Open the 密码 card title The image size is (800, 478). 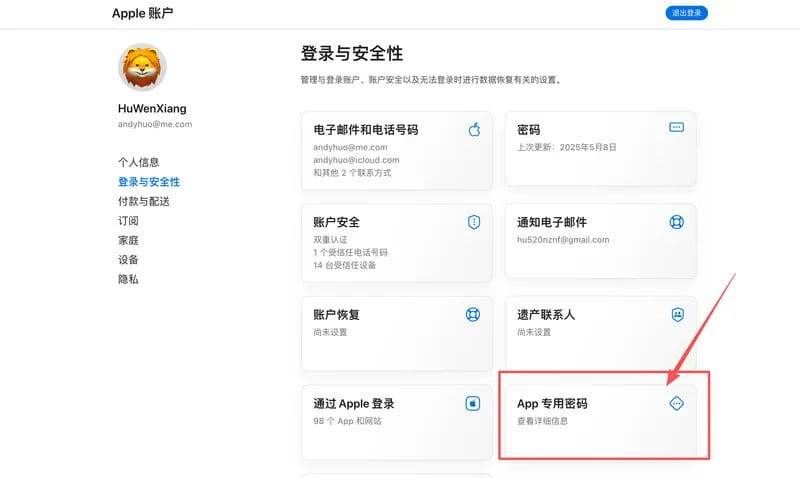click(529, 130)
